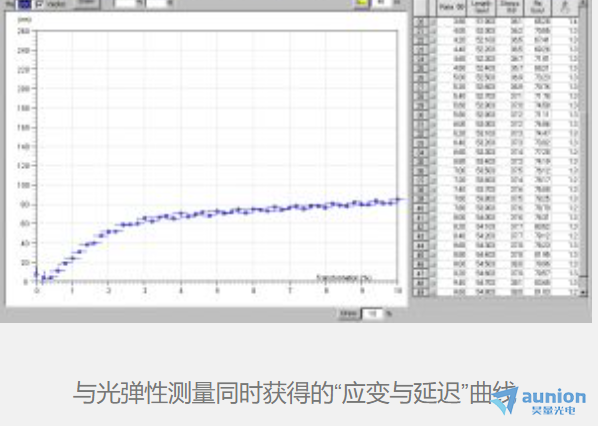This screenshot has width=598, height=426.
Task: Click the yellow icon above the chart
Action: point(362,3)
